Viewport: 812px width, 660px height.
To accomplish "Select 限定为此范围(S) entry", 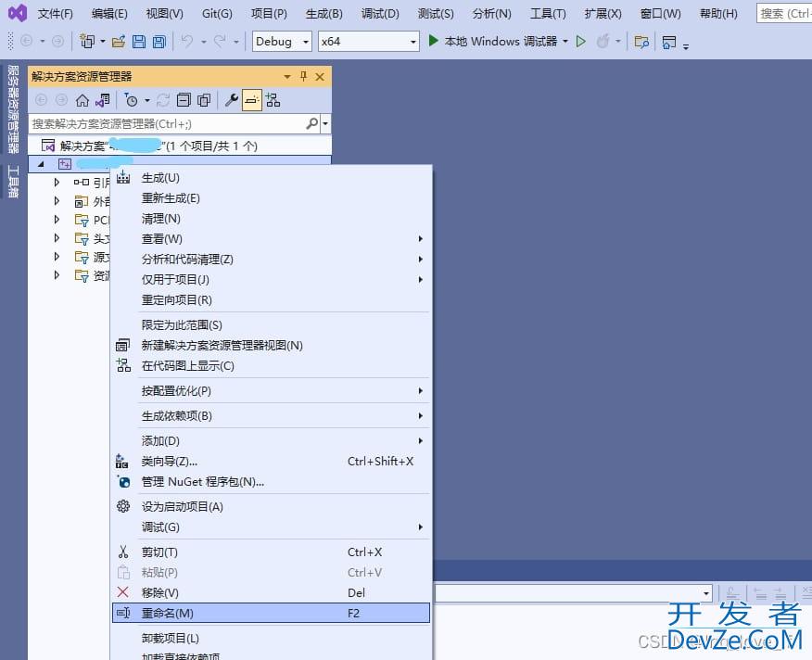I will 271,324.
